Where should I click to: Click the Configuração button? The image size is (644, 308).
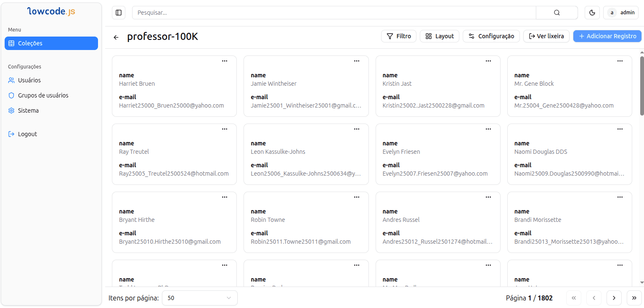491,36
